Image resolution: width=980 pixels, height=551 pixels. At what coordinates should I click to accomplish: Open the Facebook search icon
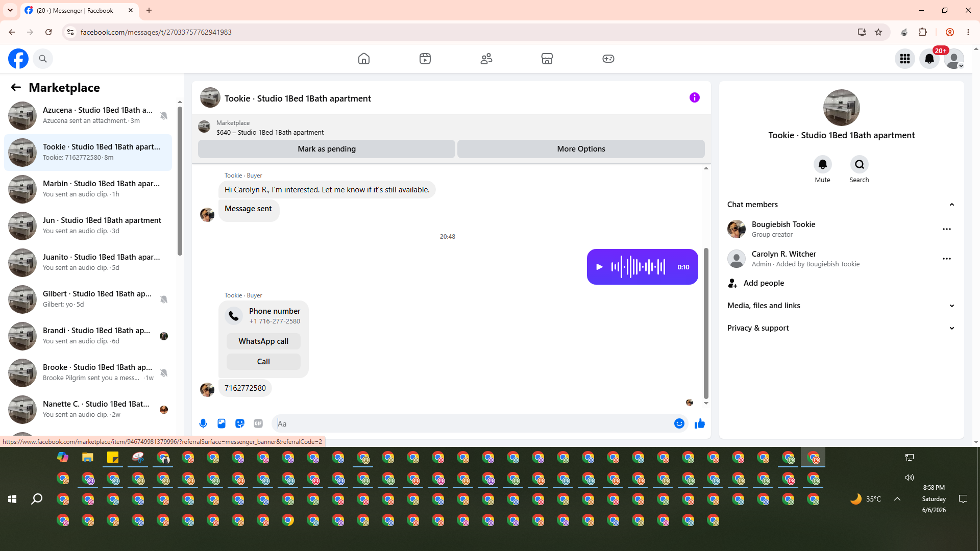pos(43,59)
